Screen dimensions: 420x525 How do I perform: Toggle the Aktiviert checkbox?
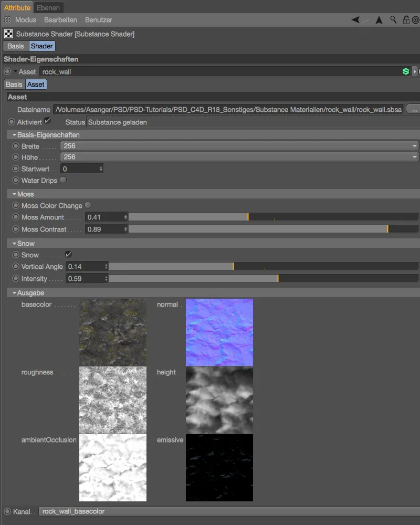pos(47,121)
